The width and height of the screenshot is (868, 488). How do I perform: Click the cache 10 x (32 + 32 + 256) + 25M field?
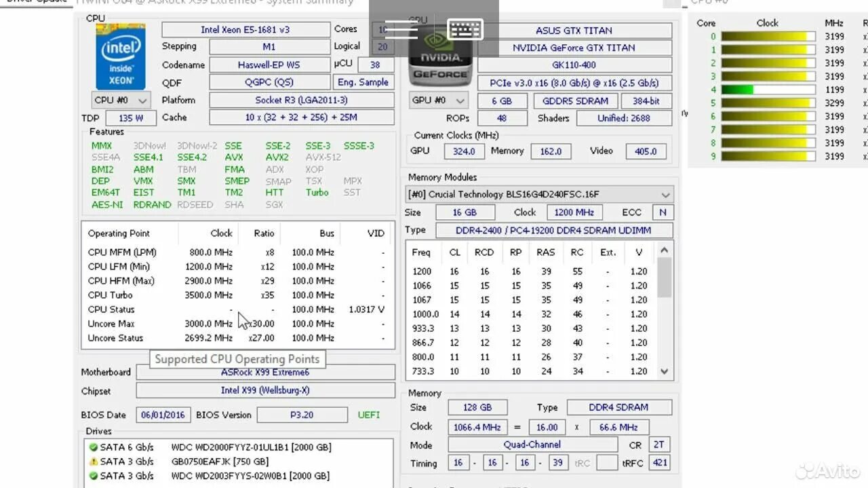(x=301, y=117)
